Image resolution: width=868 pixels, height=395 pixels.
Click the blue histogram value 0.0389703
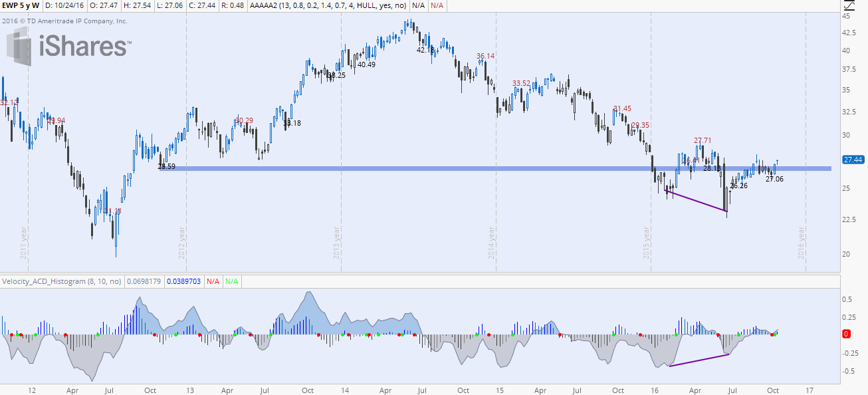(183, 281)
